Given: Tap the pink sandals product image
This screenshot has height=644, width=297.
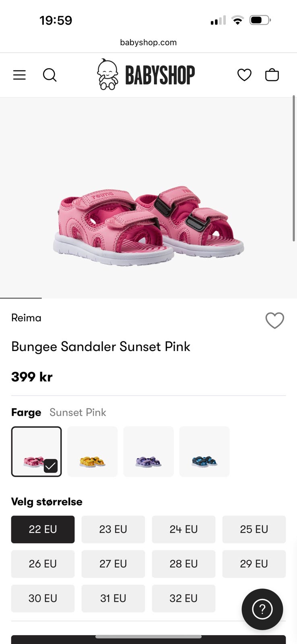Looking at the screenshot, I should [x=148, y=225].
